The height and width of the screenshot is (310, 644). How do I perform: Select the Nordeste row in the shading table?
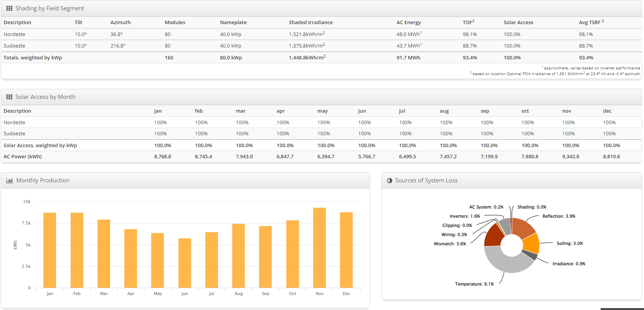click(x=15, y=34)
